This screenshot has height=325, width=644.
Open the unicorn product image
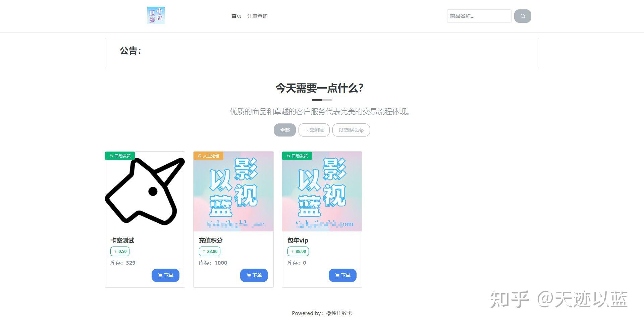145,192
